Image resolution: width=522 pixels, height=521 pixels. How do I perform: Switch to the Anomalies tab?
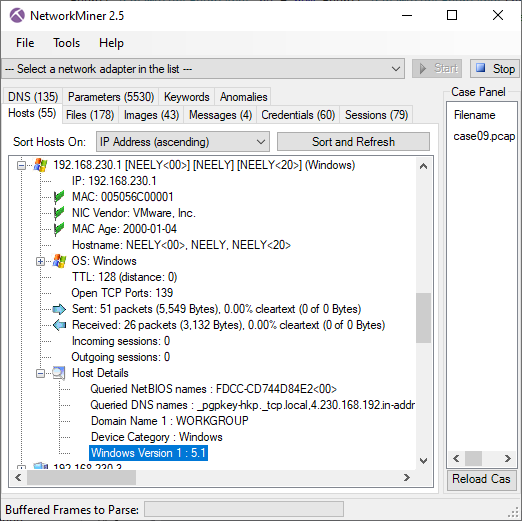[x=243, y=97]
